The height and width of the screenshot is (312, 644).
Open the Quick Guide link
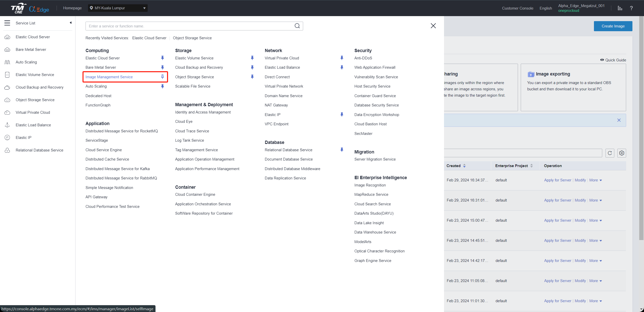click(x=613, y=60)
